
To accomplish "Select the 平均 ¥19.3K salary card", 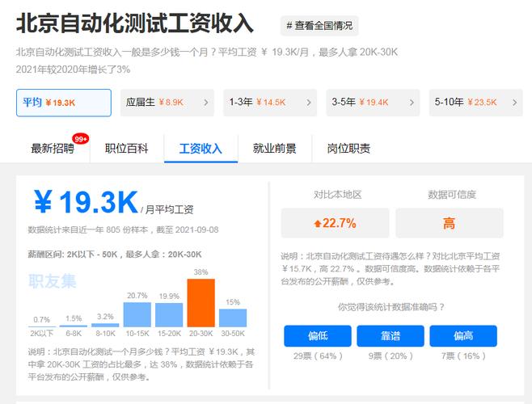I will (x=64, y=103).
